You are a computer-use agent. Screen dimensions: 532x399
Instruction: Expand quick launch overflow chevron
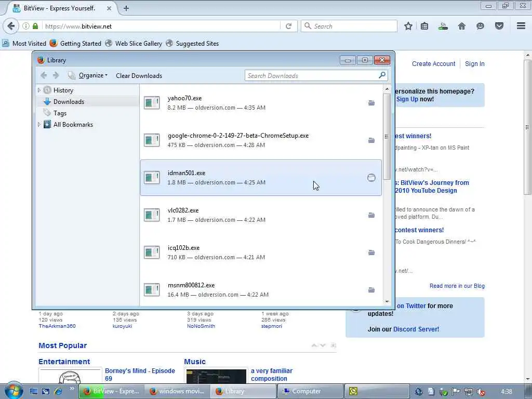point(72,389)
